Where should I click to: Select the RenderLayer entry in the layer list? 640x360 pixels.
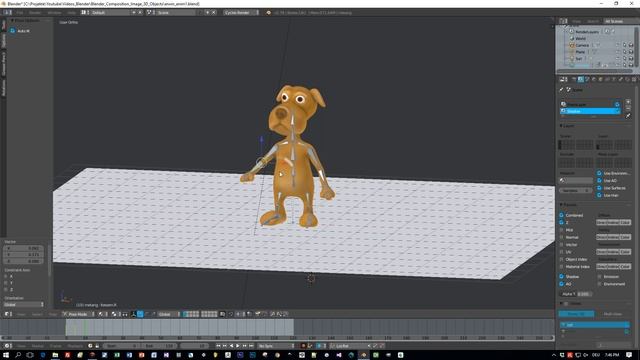coord(590,104)
